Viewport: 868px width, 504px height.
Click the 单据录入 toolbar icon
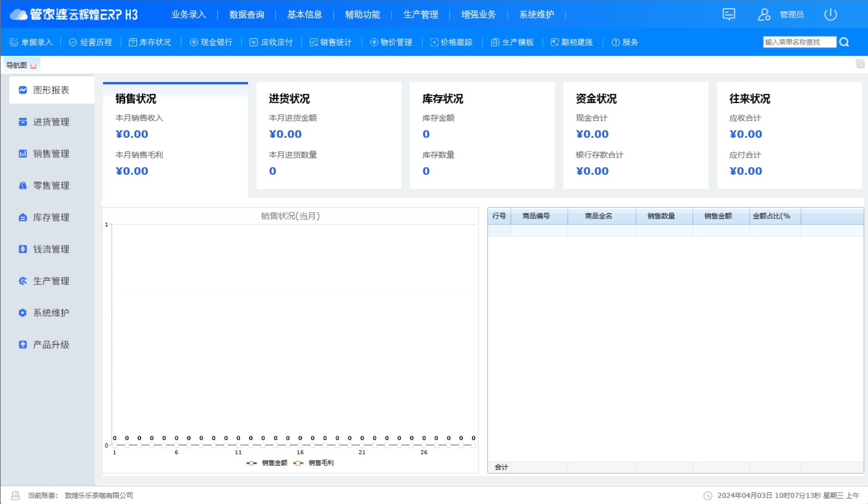14,42
